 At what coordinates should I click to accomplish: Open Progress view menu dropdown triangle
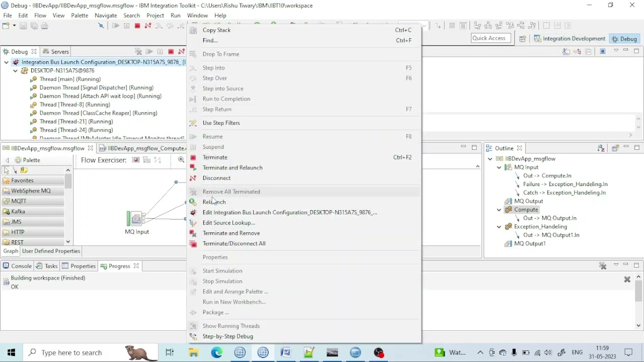[x=616, y=265]
